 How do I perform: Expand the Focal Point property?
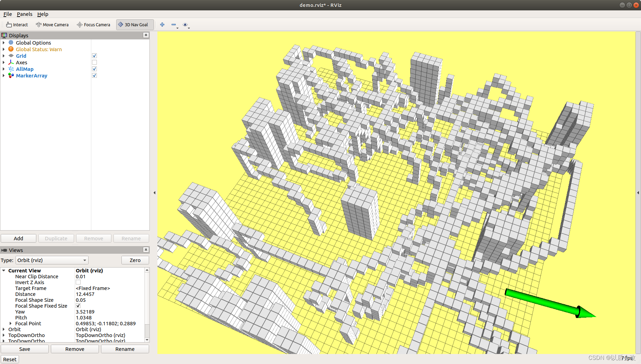coord(11,324)
